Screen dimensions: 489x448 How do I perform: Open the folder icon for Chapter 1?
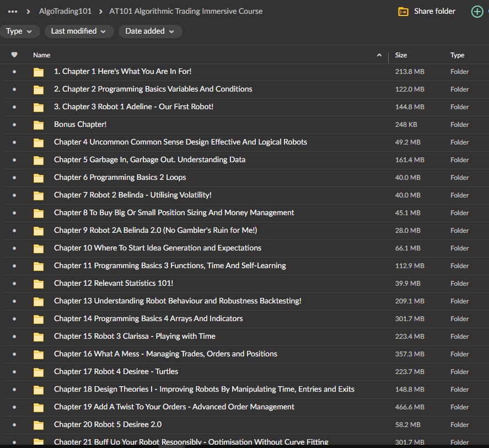click(x=38, y=71)
